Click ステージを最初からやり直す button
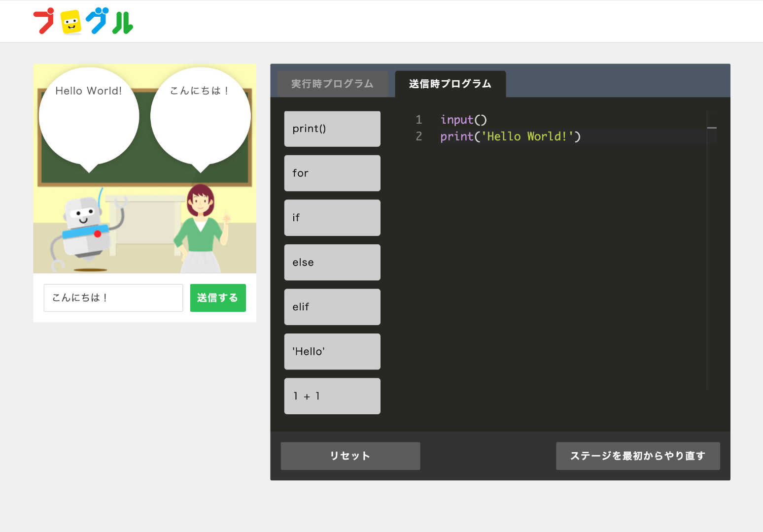The width and height of the screenshot is (763, 532). pos(638,456)
